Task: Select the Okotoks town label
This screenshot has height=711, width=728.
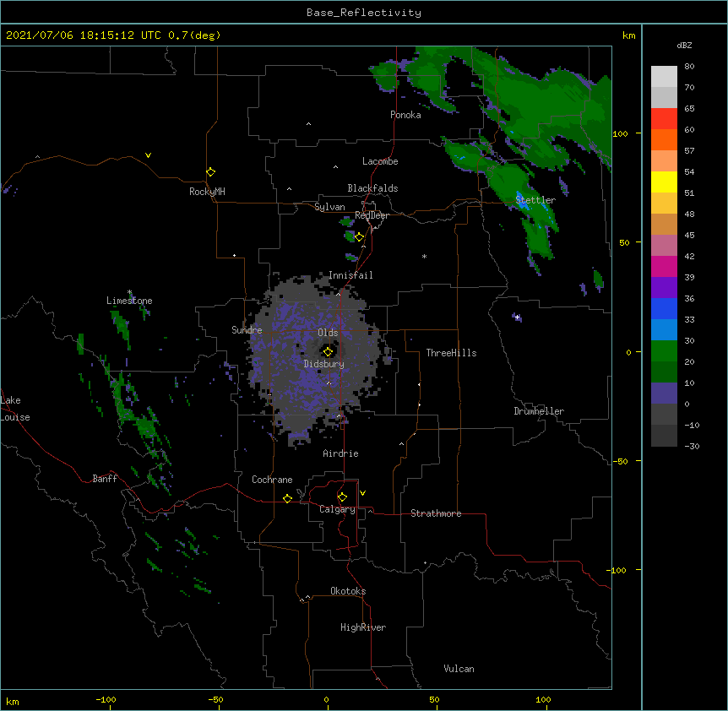Action: [348, 591]
